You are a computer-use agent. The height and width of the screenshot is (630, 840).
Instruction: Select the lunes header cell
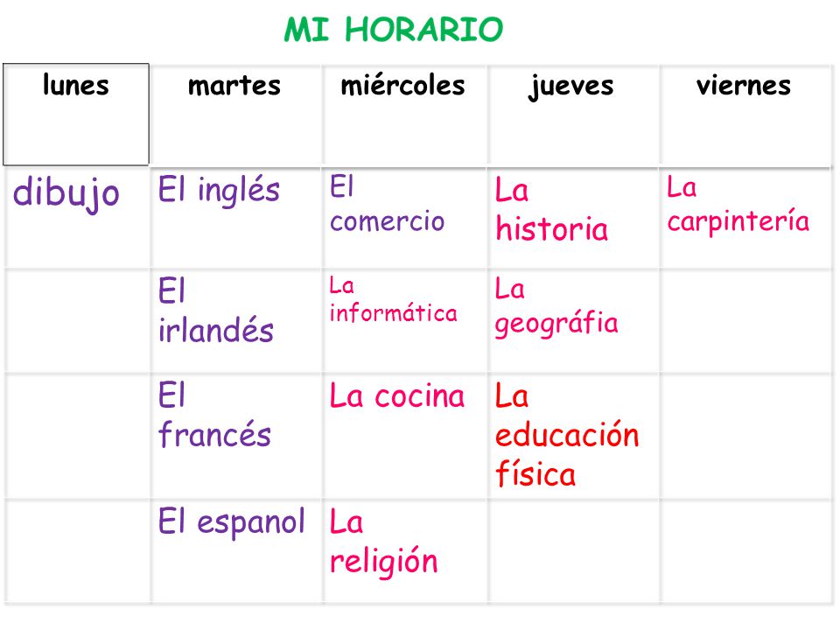pos(76,114)
